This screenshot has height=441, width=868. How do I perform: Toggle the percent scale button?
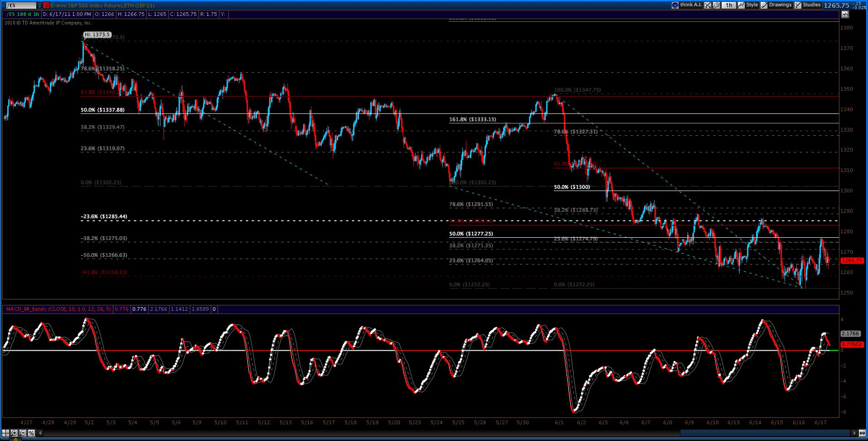click(31, 433)
